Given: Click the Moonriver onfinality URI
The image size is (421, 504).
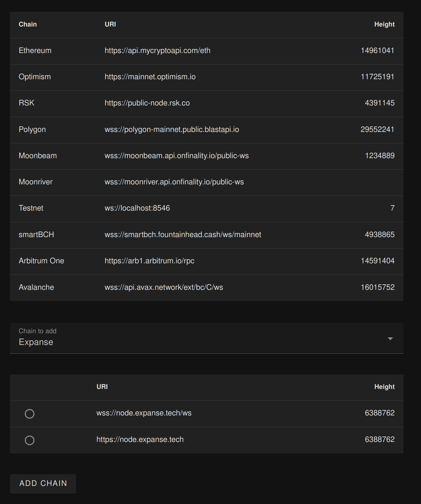Looking at the screenshot, I should coord(174,182).
